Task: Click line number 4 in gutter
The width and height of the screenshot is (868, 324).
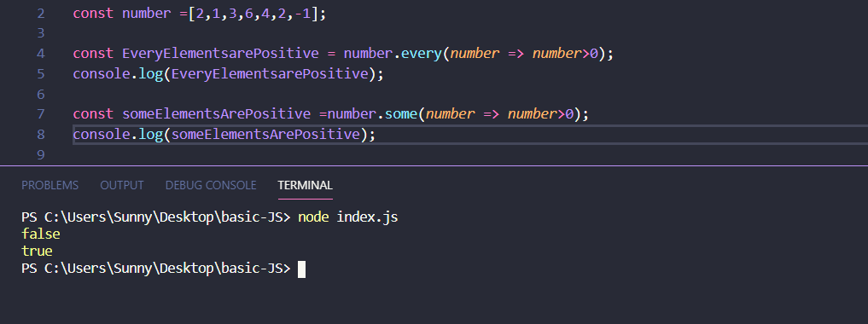Action: [x=41, y=54]
